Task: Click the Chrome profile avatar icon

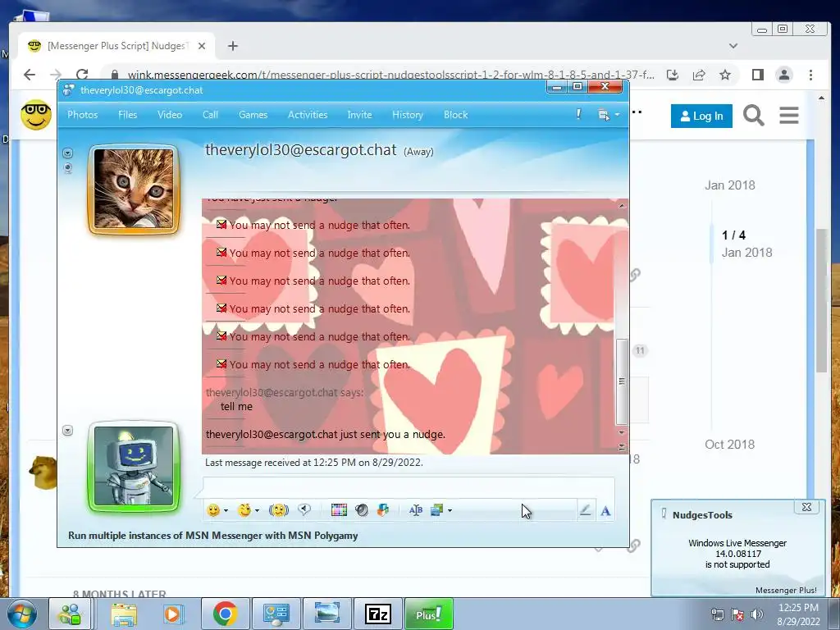Action: pos(783,75)
